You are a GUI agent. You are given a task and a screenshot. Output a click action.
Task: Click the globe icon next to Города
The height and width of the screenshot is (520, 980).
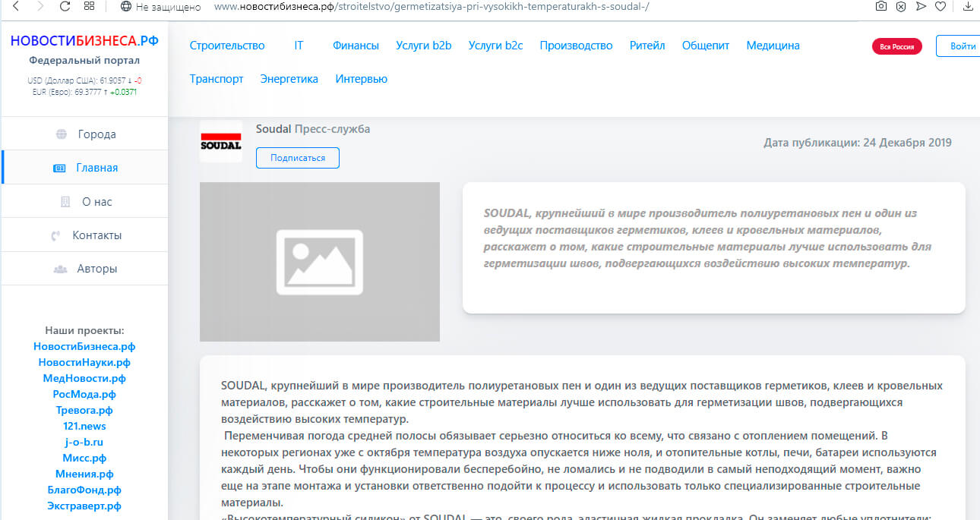(62, 134)
